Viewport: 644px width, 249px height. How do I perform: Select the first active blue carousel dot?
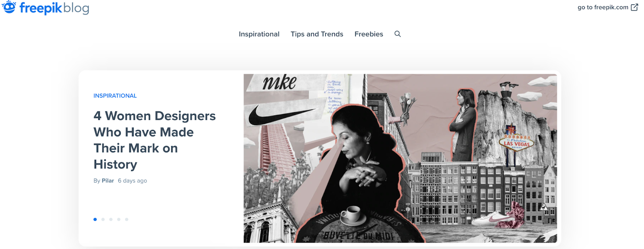point(95,219)
